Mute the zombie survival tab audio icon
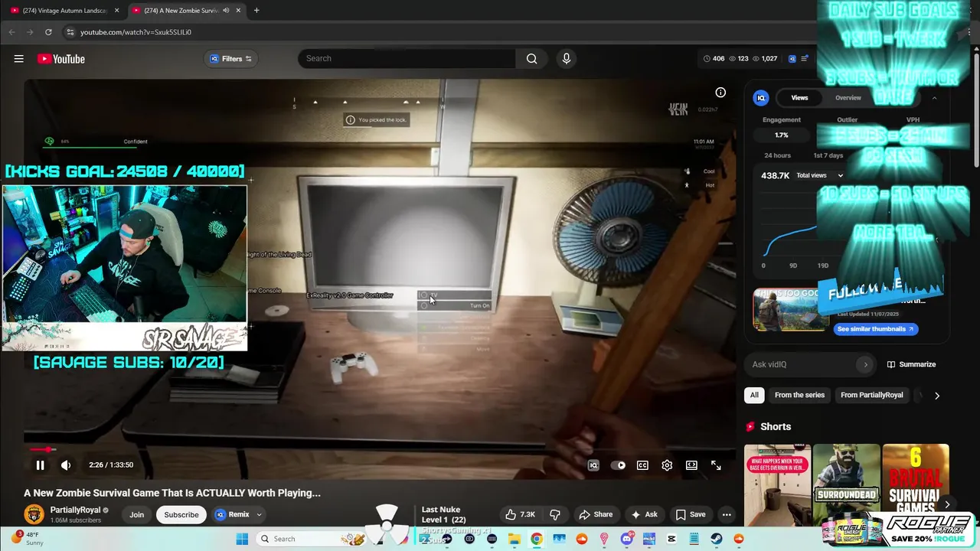980x551 pixels. pos(226,11)
